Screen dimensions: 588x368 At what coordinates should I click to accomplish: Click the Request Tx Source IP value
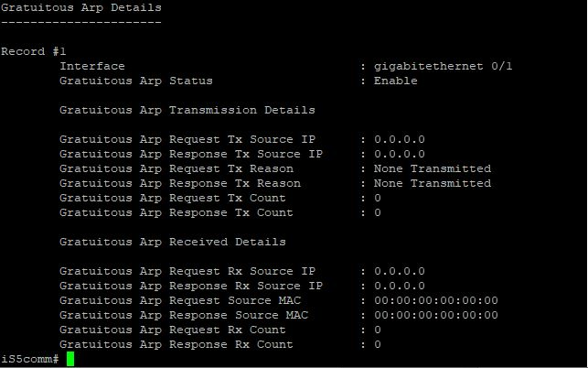(400, 139)
